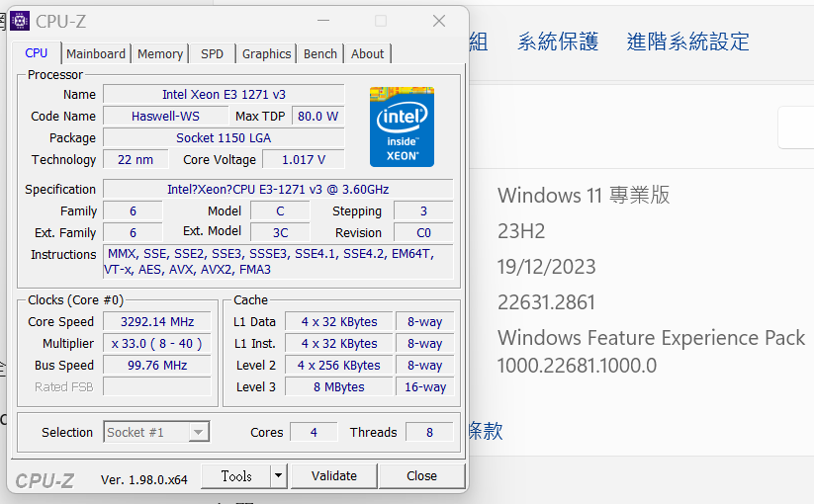814x504 pixels.
Task: Open the Tools dropdown arrow
Action: pyautogui.click(x=279, y=476)
